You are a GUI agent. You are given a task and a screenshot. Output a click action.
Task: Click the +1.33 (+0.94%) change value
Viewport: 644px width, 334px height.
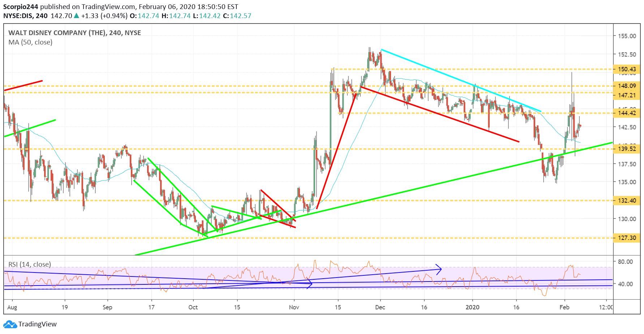(x=104, y=16)
